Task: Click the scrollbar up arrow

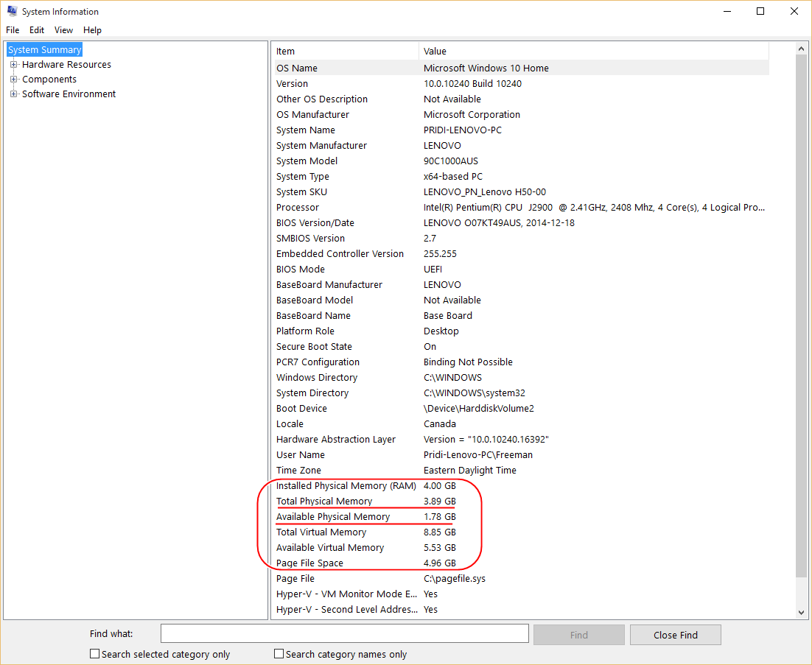Action: click(801, 49)
